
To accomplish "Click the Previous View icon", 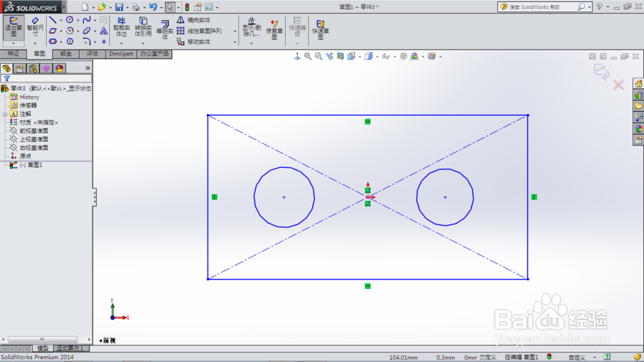I will coord(329,56).
